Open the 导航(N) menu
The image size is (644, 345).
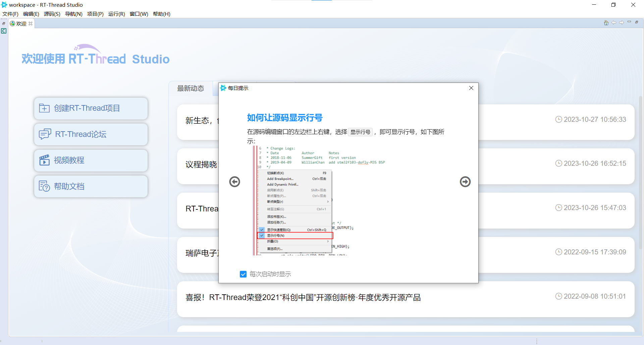click(x=73, y=14)
